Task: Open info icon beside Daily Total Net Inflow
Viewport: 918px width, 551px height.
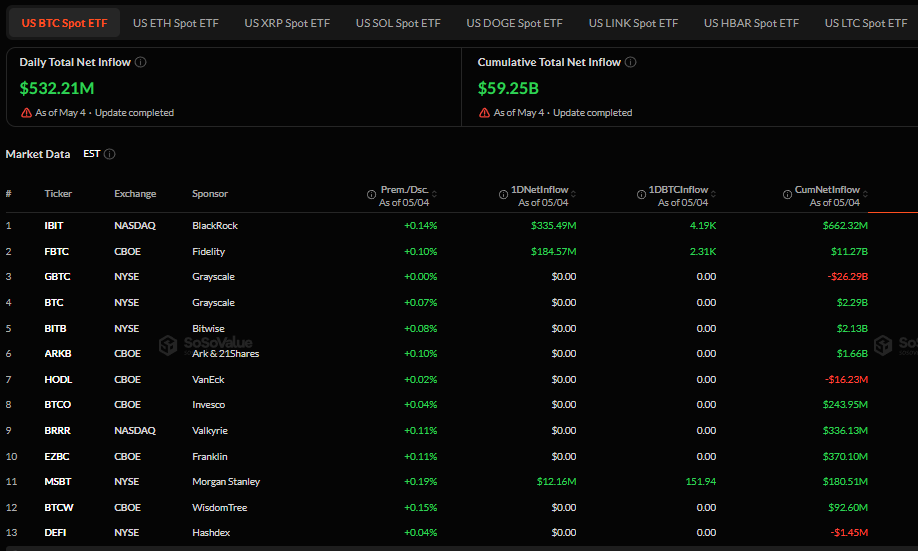Action: pos(141,62)
